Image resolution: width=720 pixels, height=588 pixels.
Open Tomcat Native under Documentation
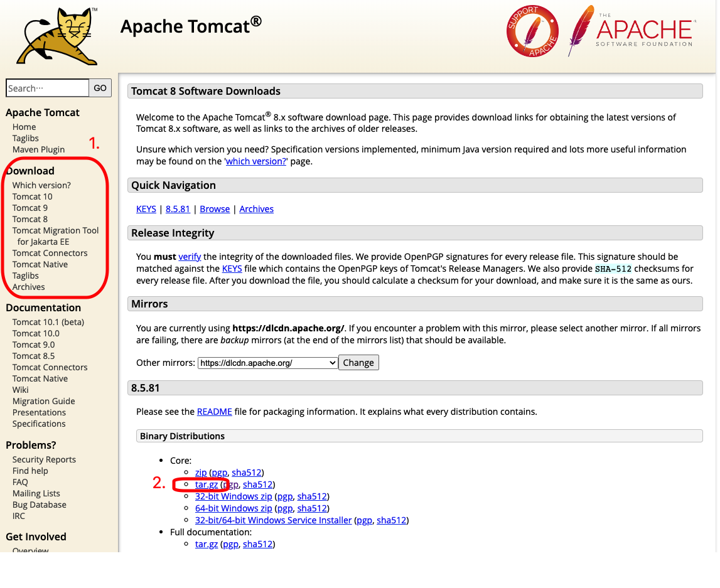[x=40, y=378]
